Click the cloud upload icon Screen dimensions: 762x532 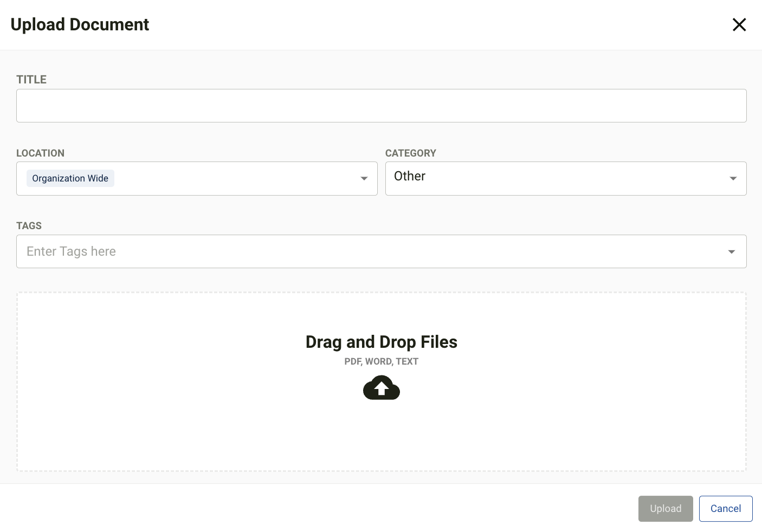[382, 388]
